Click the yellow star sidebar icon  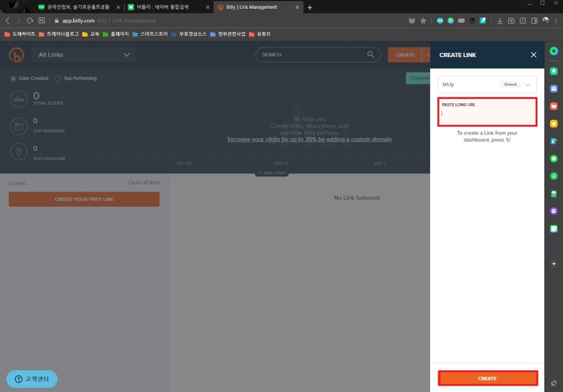coord(554,124)
